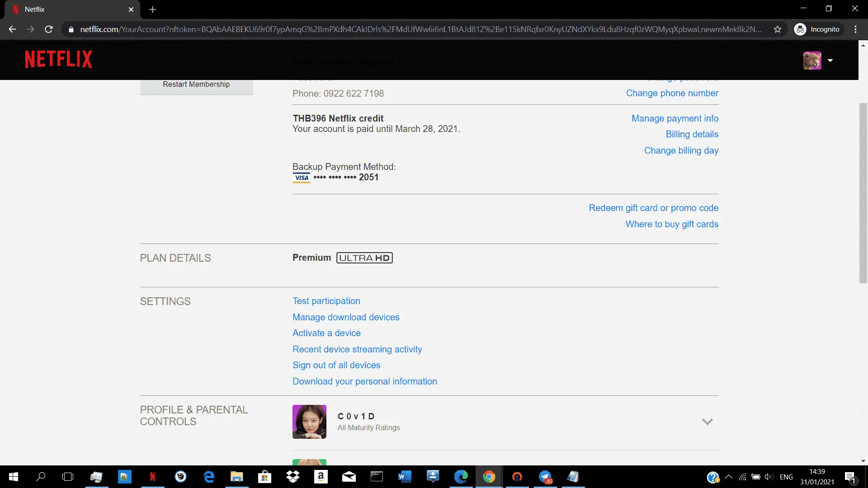Expand the C0v1D profile settings chevron

coord(707,422)
